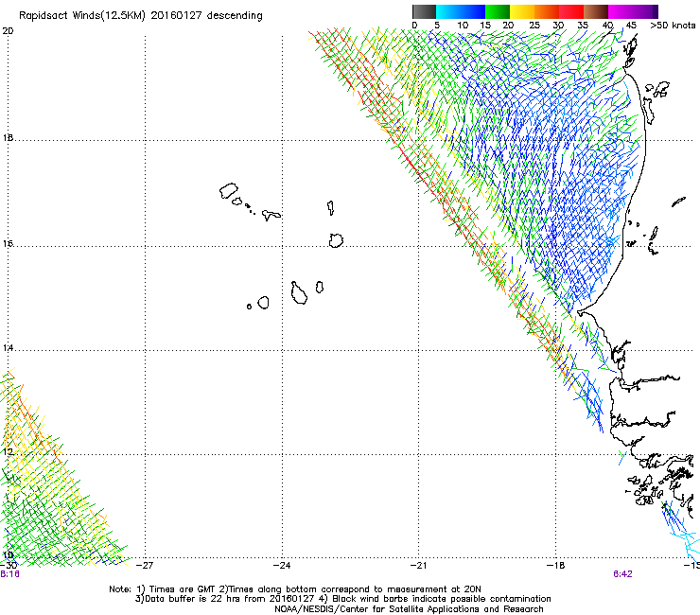
Task: Click the 'Rapidscat Winds(12.5KM)' title text
Action: click(81, 16)
